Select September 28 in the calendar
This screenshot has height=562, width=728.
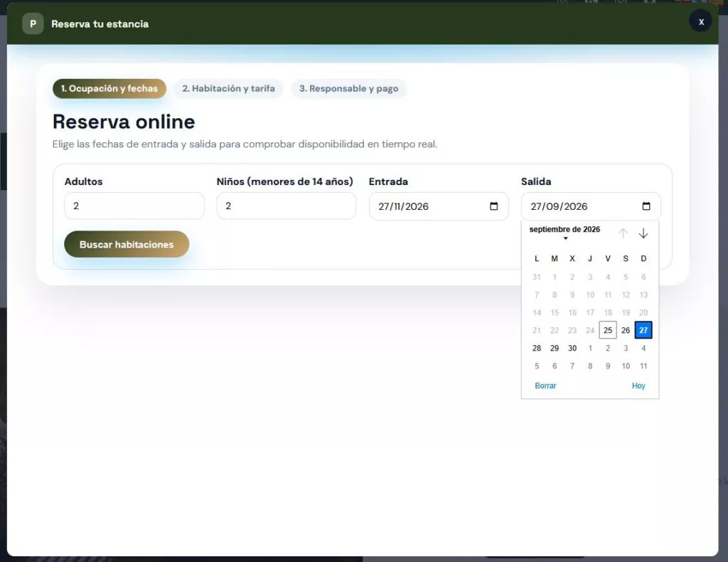pyautogui.click(x=537, y=348)
